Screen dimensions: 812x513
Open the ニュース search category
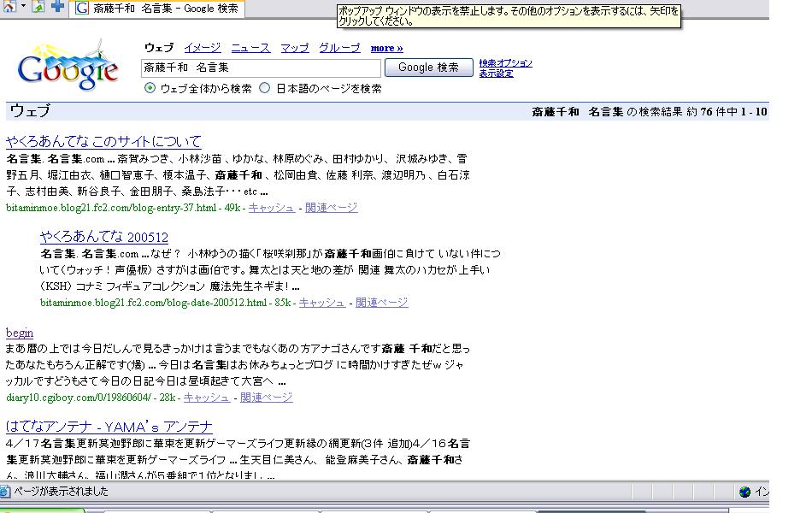pos(250,48)
